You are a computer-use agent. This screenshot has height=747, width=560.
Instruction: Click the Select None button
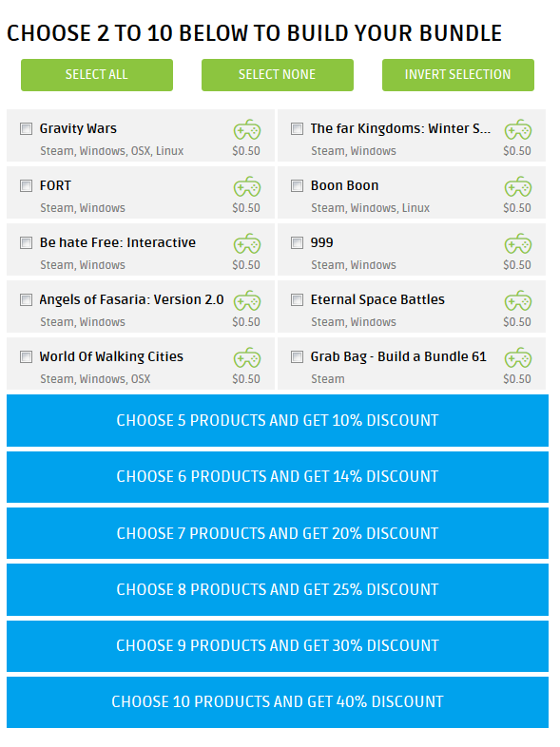pos(278,75)
